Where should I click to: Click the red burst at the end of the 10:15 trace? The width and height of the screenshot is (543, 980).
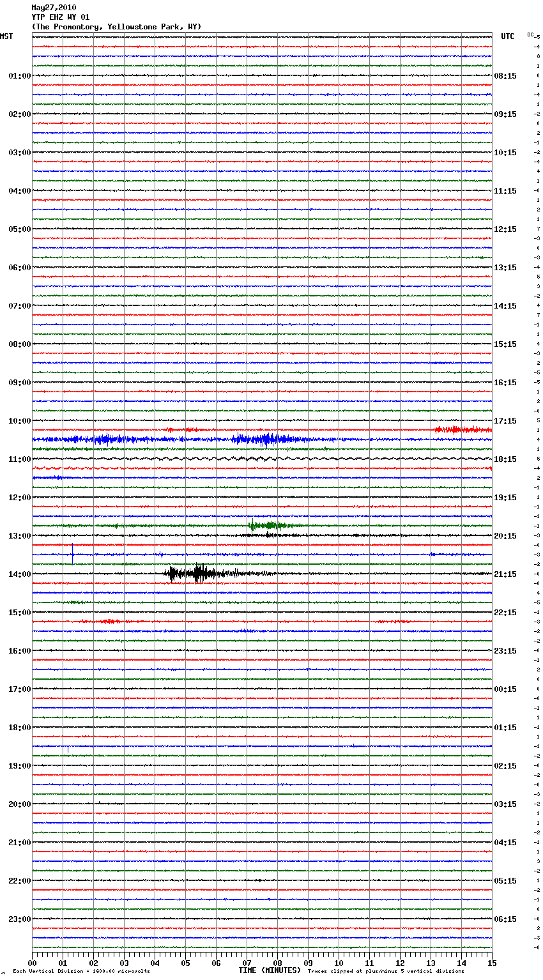pyautogui.click(x=459, y=430)
